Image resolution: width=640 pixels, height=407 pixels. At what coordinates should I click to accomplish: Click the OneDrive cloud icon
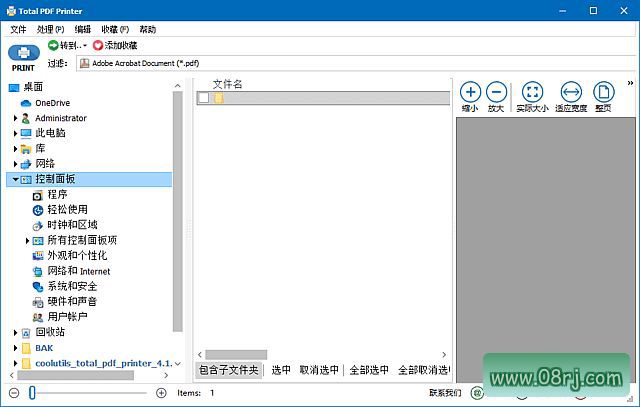[x=26, y=103]
